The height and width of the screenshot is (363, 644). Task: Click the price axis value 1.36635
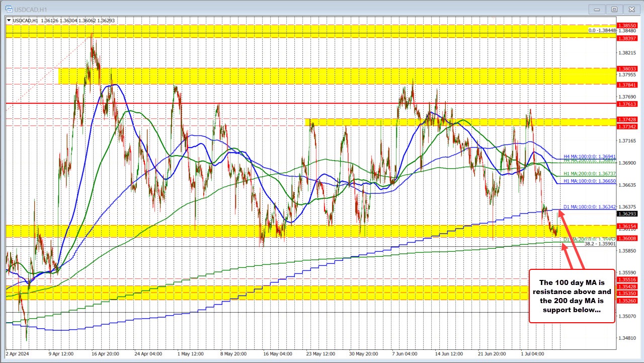click(627, 185)
